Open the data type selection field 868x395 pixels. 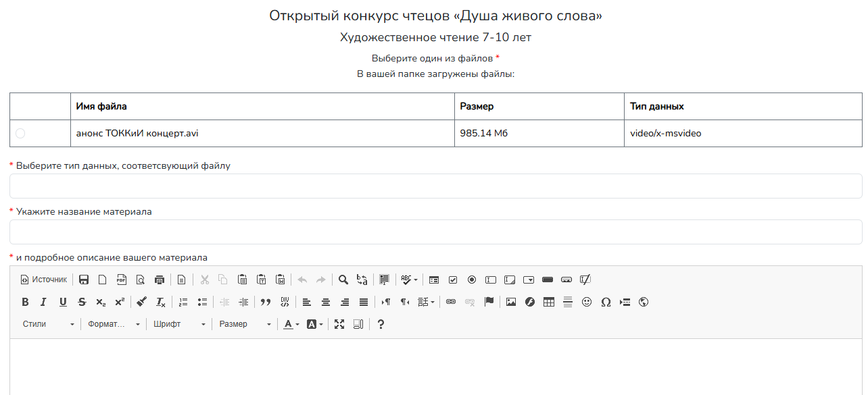tap(435, 186)
